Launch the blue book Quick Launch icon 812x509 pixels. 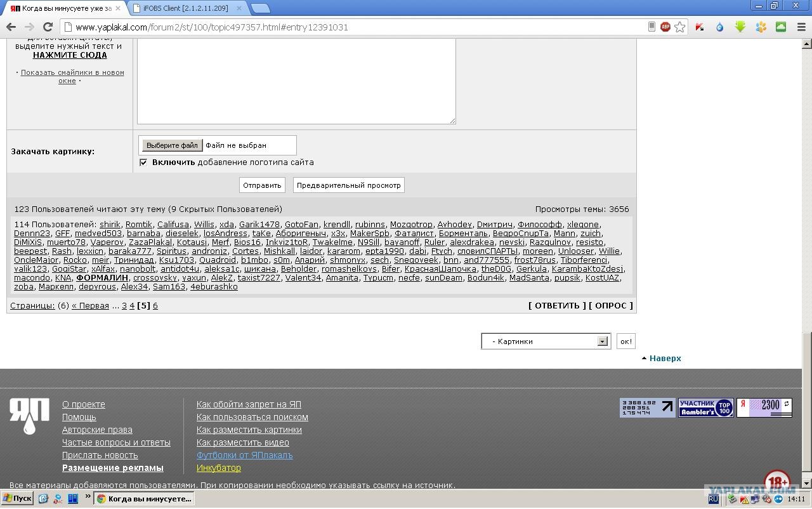72,499
